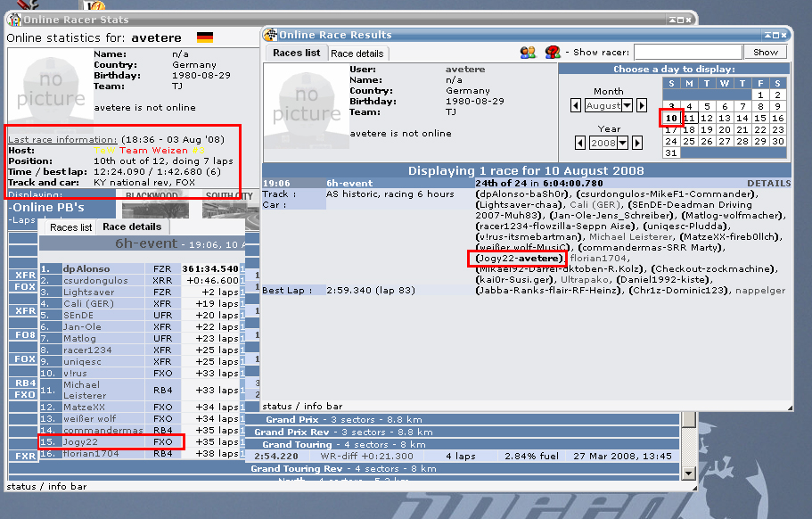Click the 2:54.220 lap time entry

(276, 457)
